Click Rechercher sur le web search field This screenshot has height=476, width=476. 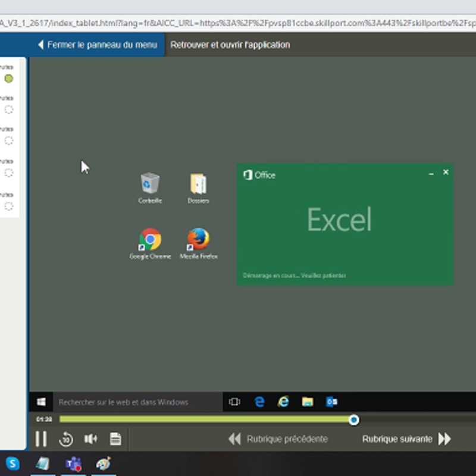coord(138,402)
